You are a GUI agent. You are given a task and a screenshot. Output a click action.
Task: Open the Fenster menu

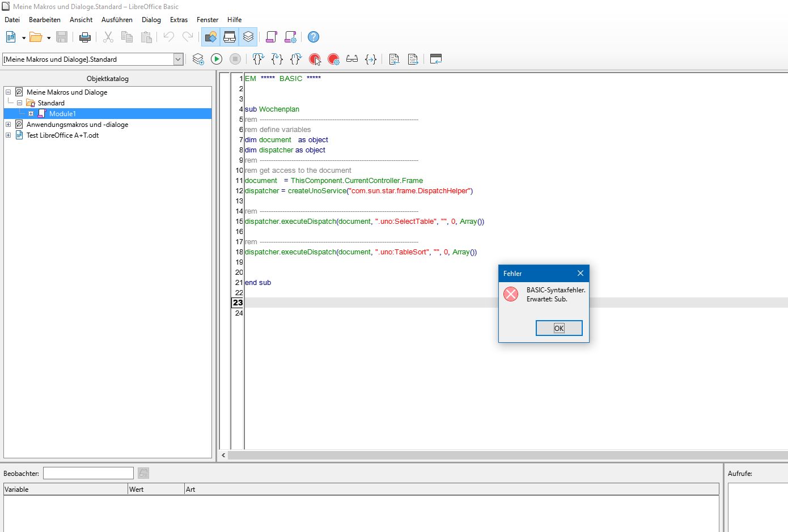207,19
